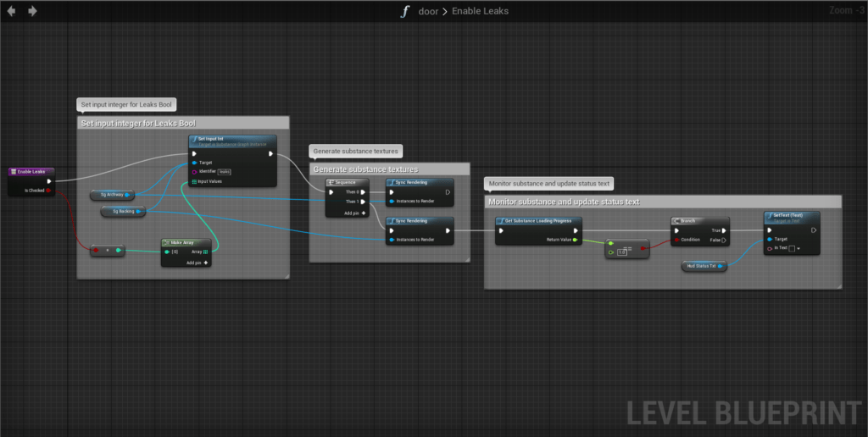This screenshot has width=868, height=437.
Task: Click Set Input Int execution output pin
Action: pyautogui.click(x=270, y=154)
